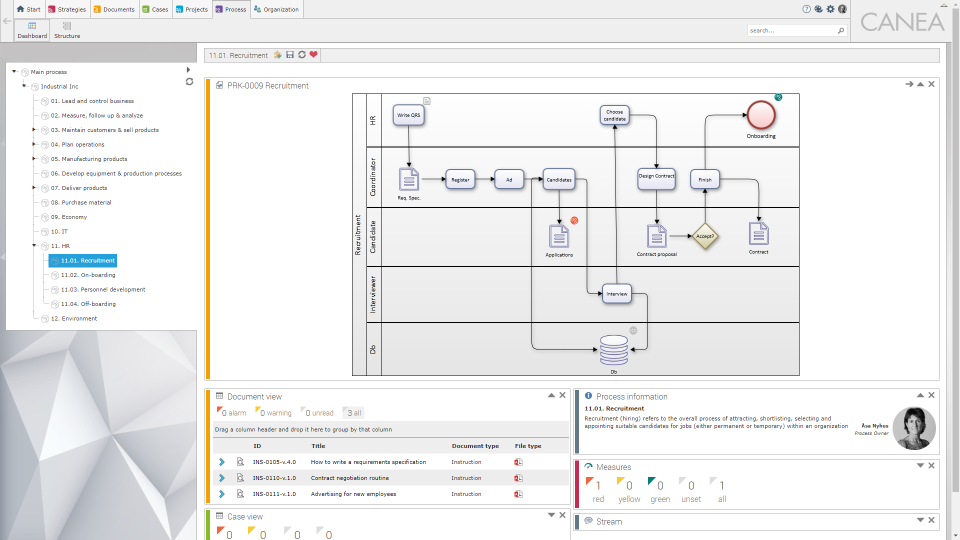The image size is (960, 540).
Task: Expand the Stream panel arrow
Action: coord(920,520)
